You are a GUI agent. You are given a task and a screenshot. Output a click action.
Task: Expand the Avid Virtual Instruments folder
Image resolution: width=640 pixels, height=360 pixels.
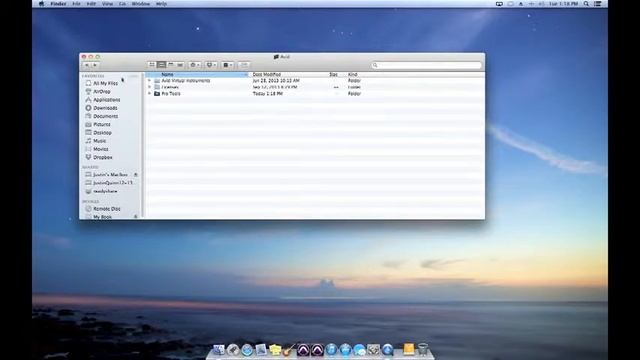tap(149, 81)
